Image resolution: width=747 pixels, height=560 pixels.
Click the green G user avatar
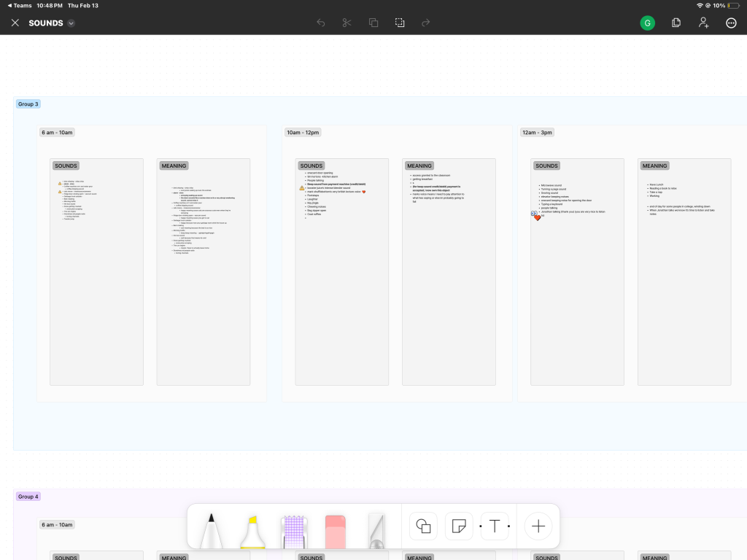(x=647, y=23)
